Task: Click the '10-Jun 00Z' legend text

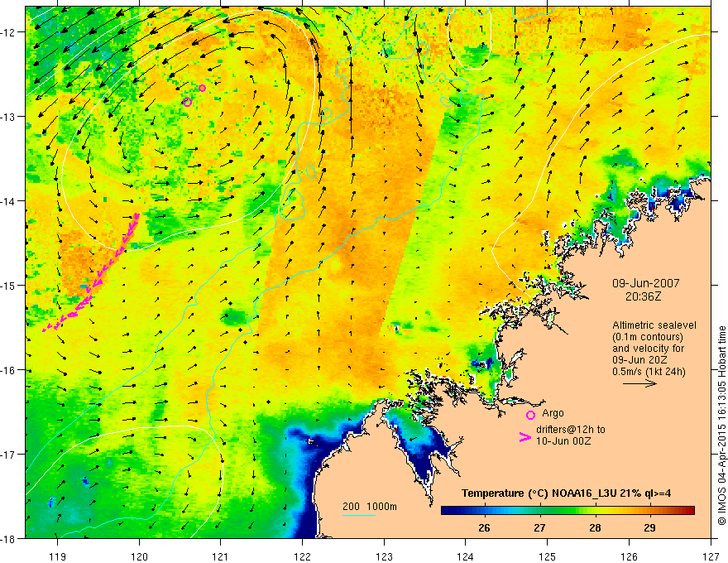Action: click(563, 441)
